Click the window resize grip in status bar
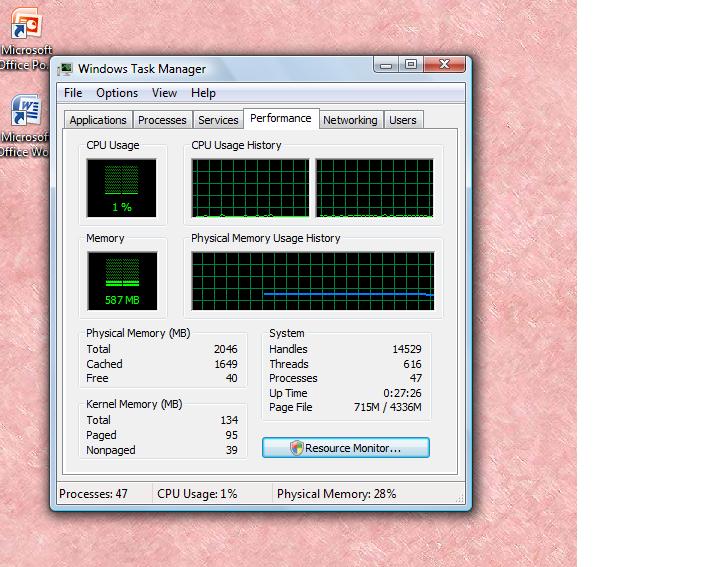720x567 pixels. point(460,499)
